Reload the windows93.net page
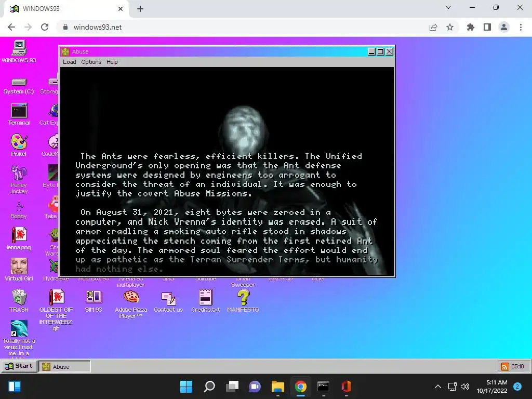The image size is (532, 399). pyautogui.click(x=45, y=27)
